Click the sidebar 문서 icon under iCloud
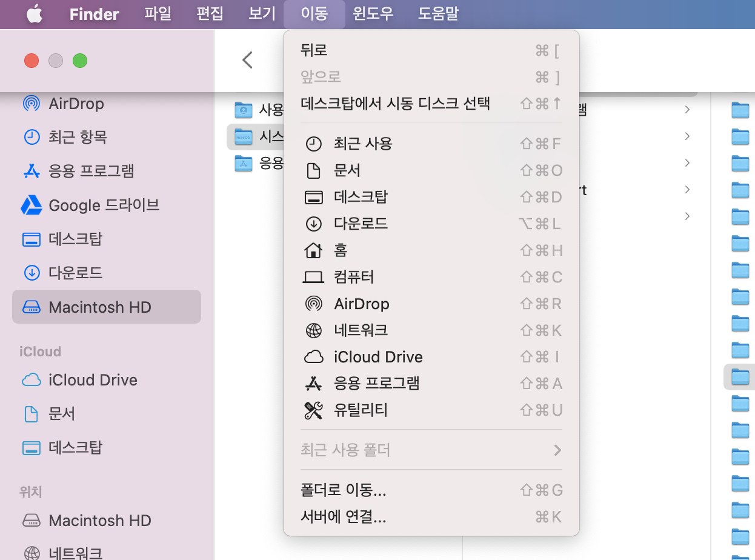This screenshot has height=560, width=755. pyautogui.click(x=32, y=414)
